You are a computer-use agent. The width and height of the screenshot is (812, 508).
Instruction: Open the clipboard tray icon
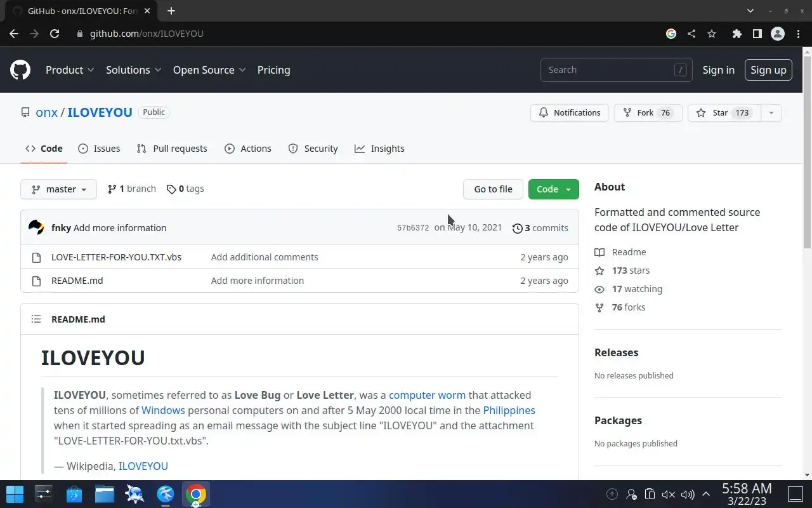click(x=650, y=494)
